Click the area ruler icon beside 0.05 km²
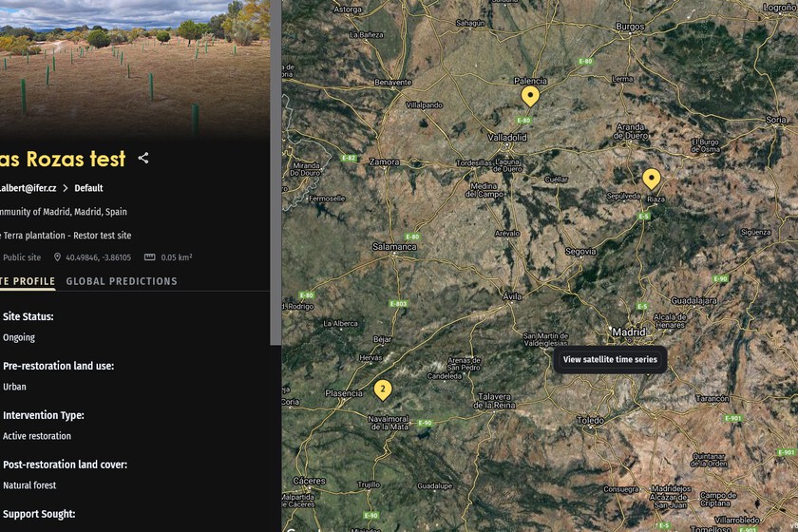Screen dimensions: 798x532 pyautogui.click(x=150, y=257)
